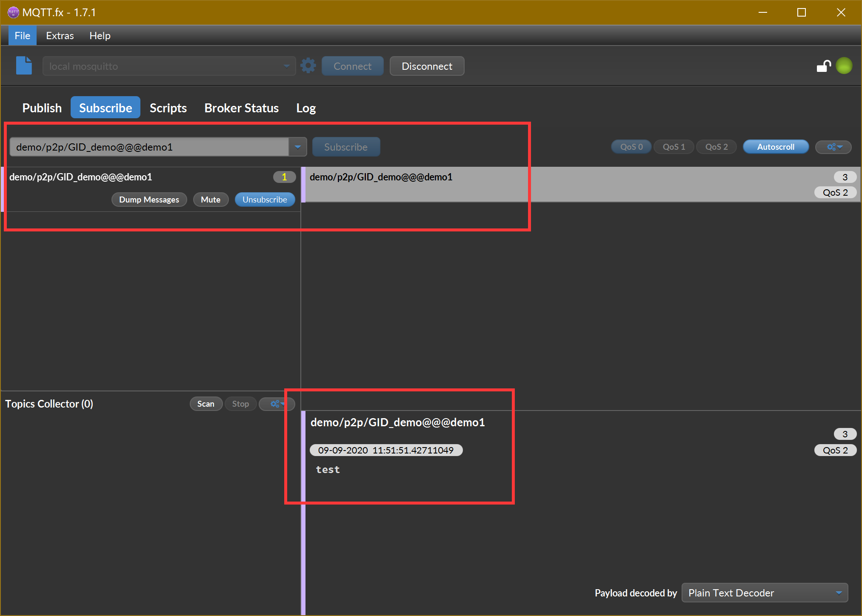Image resolution: width=862 pixels, height=616 pixels.
Task: Click Dump Messages button
Action: (149, 200)
